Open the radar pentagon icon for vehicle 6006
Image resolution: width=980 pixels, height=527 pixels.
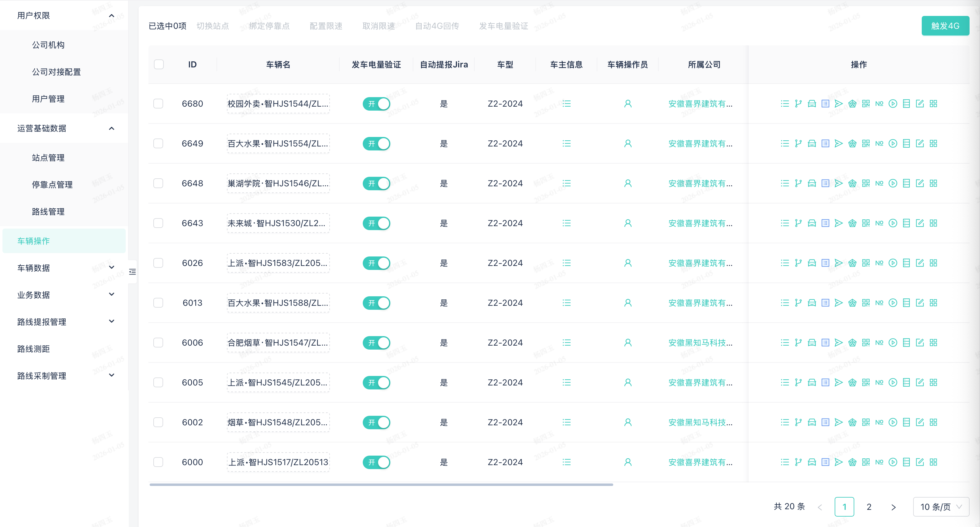coord(852,342)
